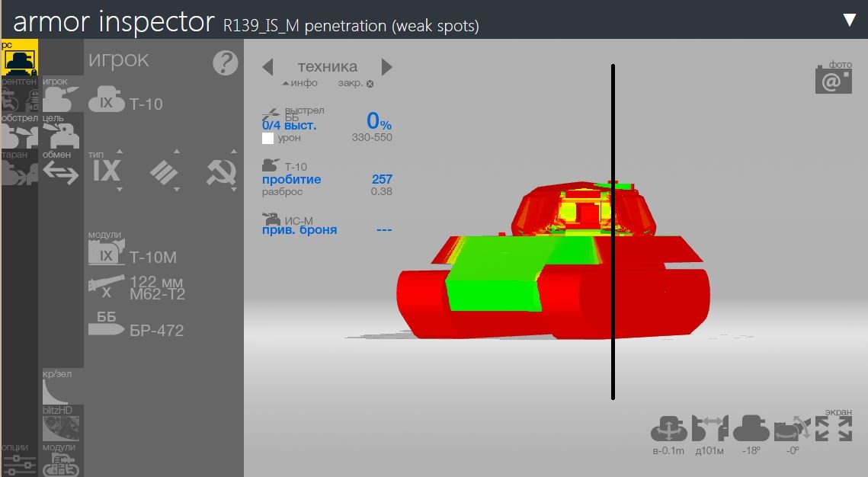Decrease tier with arrow below IX

[x=120, y=190]
